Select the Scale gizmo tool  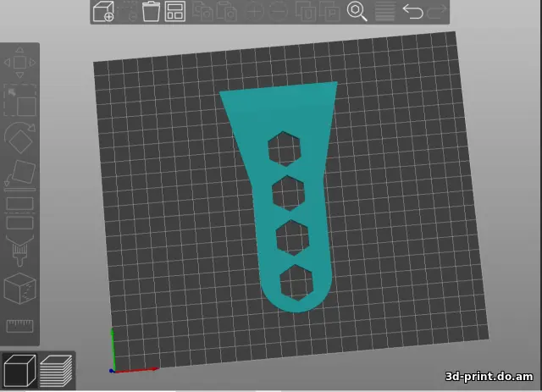[20, 100]
